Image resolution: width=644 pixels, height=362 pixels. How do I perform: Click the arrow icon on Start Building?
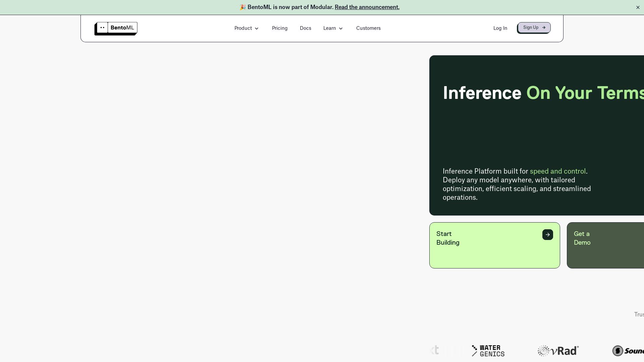tap(548, 235)
